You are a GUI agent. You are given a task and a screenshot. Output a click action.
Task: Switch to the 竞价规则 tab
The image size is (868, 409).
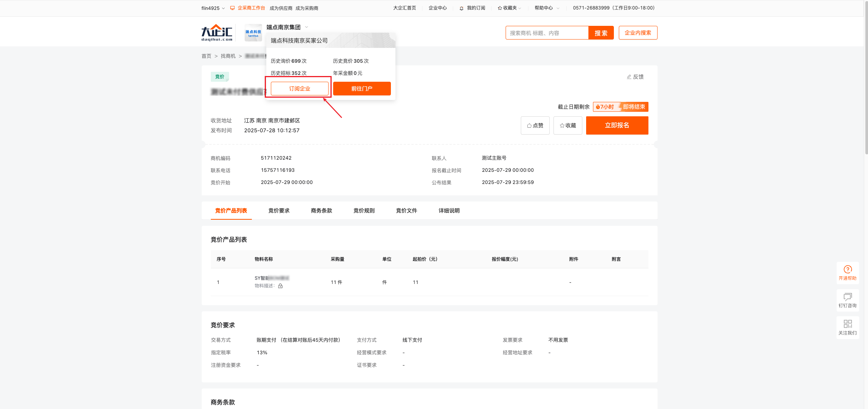pos(363,211)
